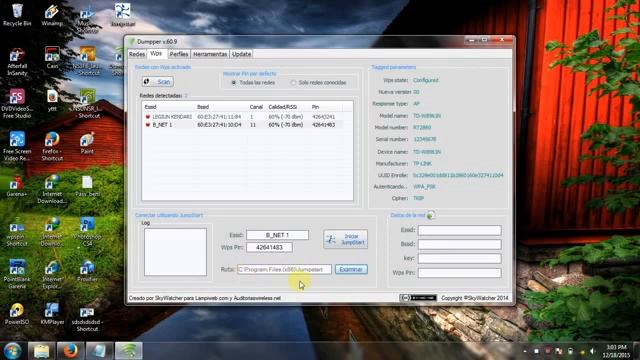Click the Dumpper wifi icon in taskbar
This screenshot has width=640, height=360.
coord(128,351)
